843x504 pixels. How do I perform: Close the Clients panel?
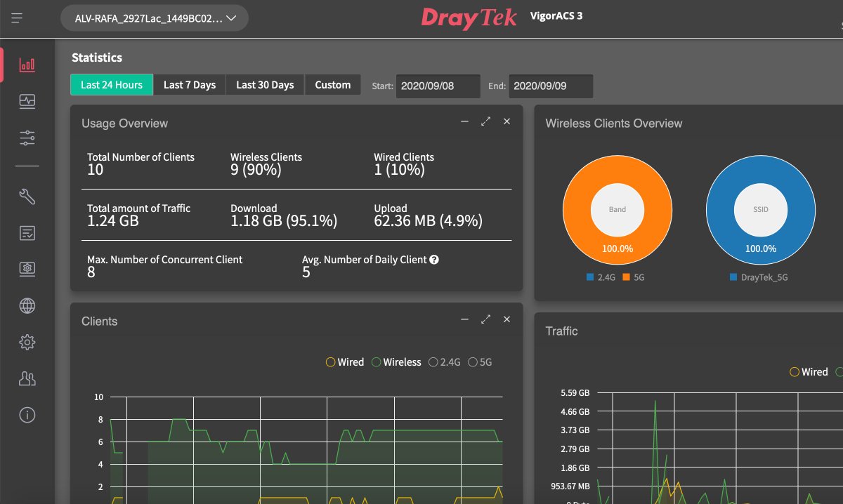point(507,319)
